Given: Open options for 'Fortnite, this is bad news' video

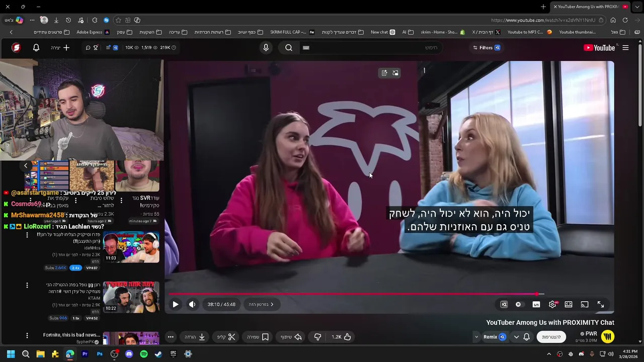Looking at the screenshot, I should (27, 335).
